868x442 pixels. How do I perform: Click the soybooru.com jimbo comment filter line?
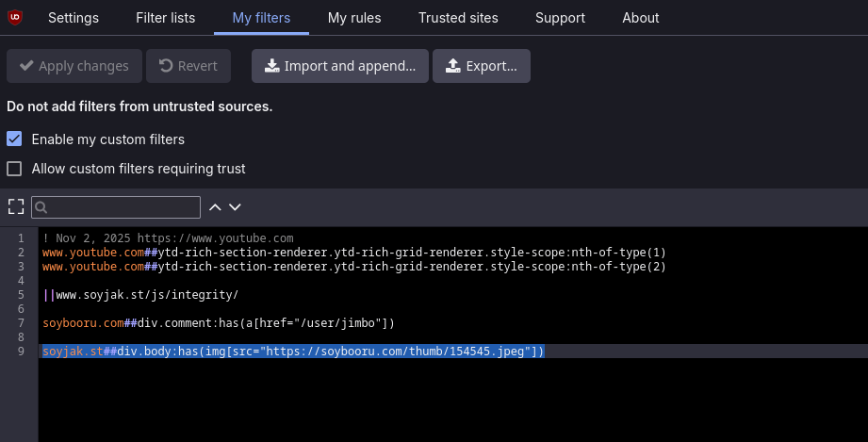tap(218, 323)
